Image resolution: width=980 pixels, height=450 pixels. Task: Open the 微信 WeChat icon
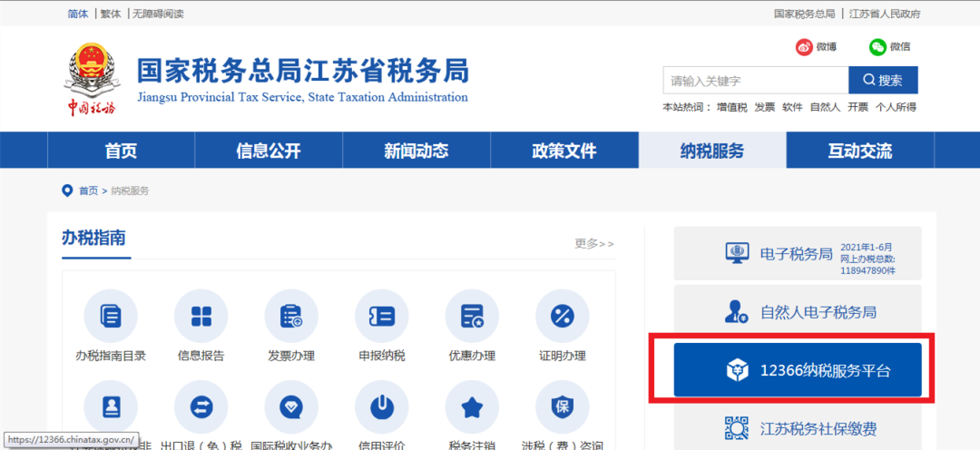pyautogui.click(x=877, y=47)
